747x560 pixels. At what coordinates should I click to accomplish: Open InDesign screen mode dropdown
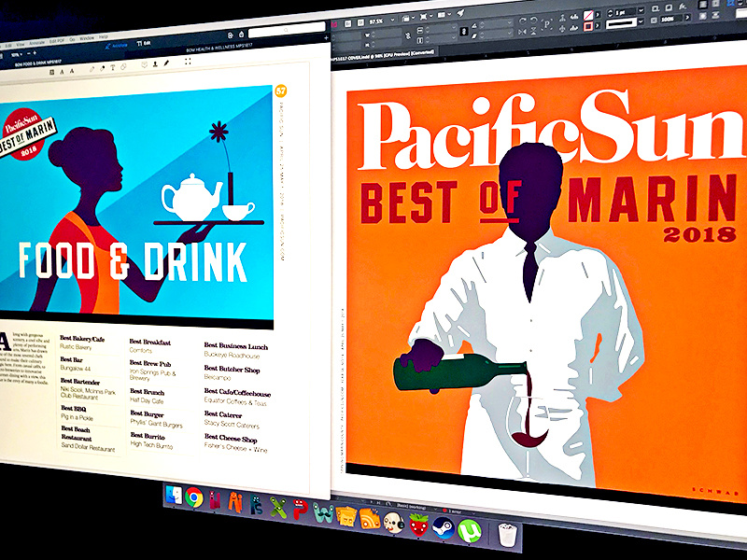(426, 17)
